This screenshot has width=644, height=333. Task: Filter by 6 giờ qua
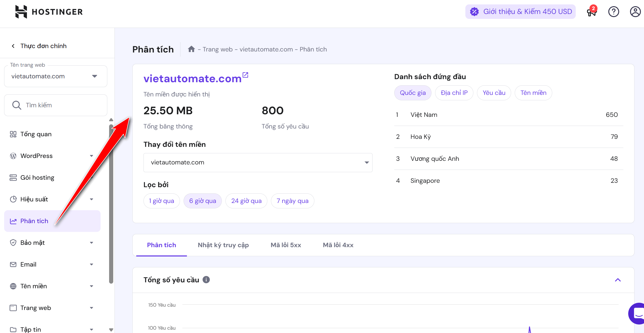tap(203, 201)
